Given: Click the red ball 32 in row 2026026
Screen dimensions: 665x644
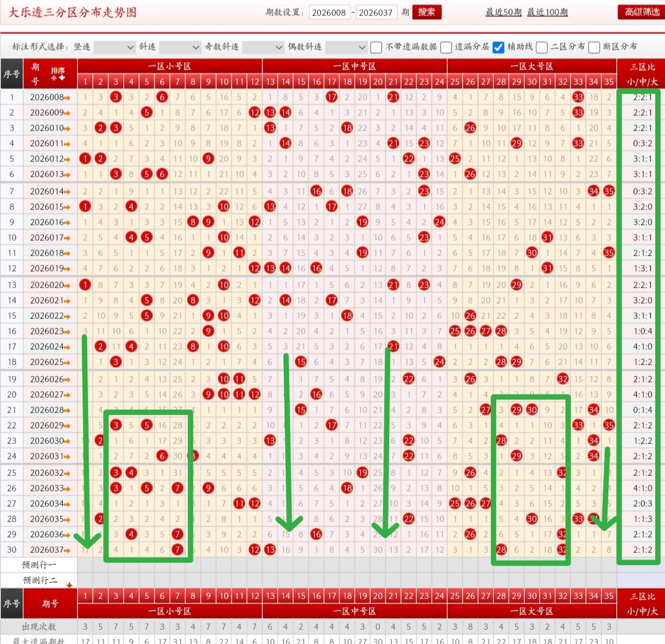Looking at the screenshot, I should point(563,379).
